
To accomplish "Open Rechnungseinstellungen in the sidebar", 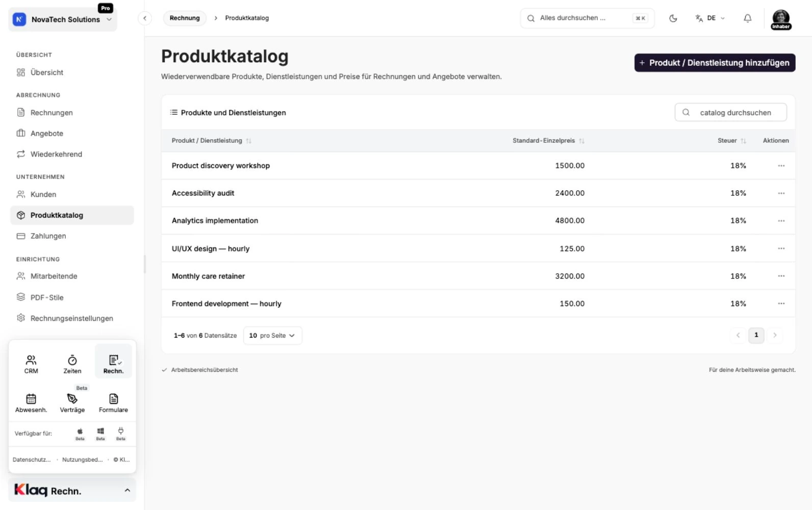I will coord(72,318).
